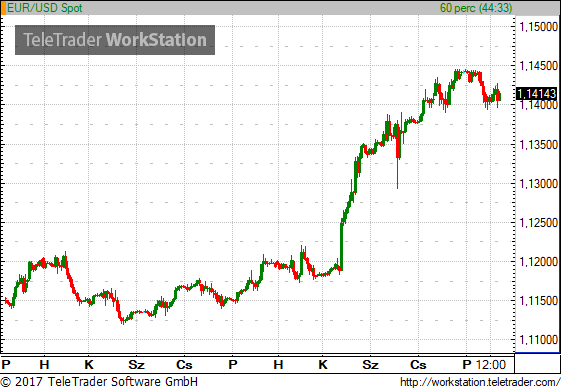The height and width of the screenshot is (391, 561).
Task: Click the EUR/USD Spot chart title
Action: tap(45, 8)
